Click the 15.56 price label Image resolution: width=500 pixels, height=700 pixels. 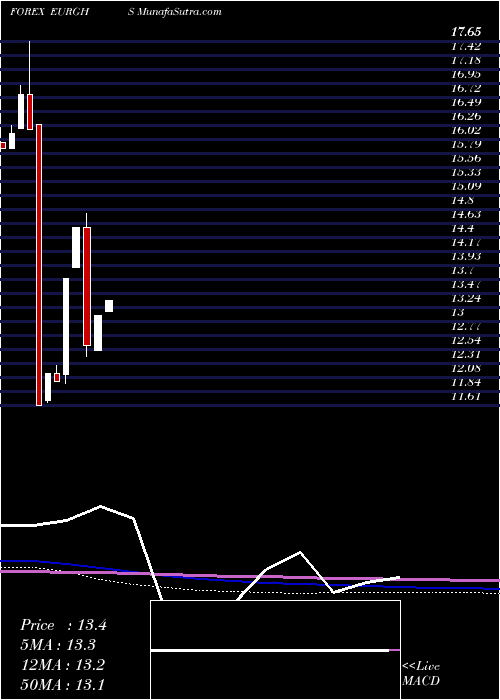466,158
